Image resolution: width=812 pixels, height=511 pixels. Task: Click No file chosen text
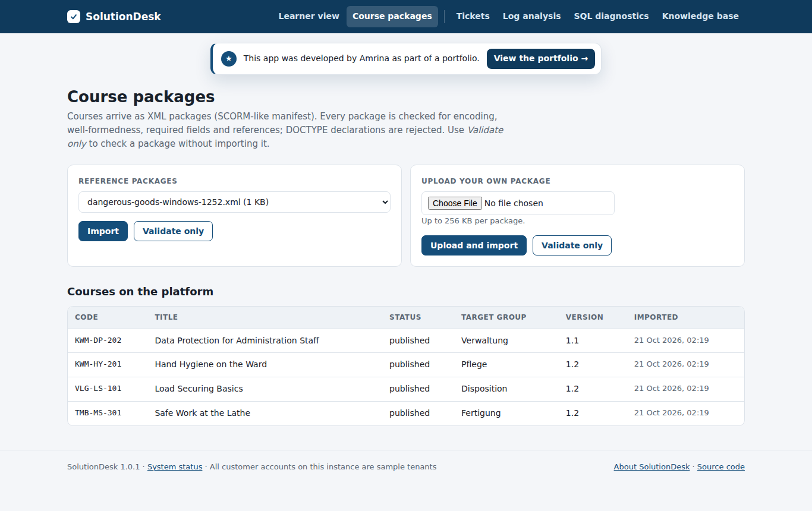(x=514, y=203)
